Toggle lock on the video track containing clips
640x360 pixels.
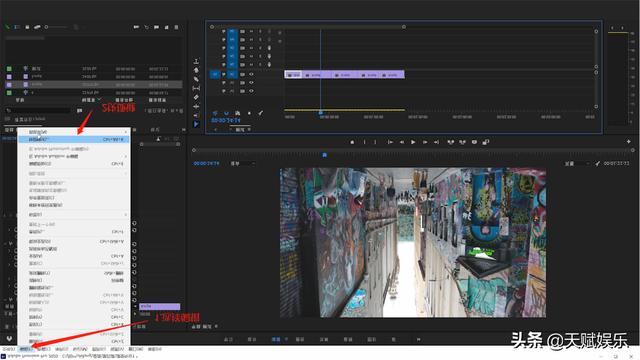[x=224, y=74]
